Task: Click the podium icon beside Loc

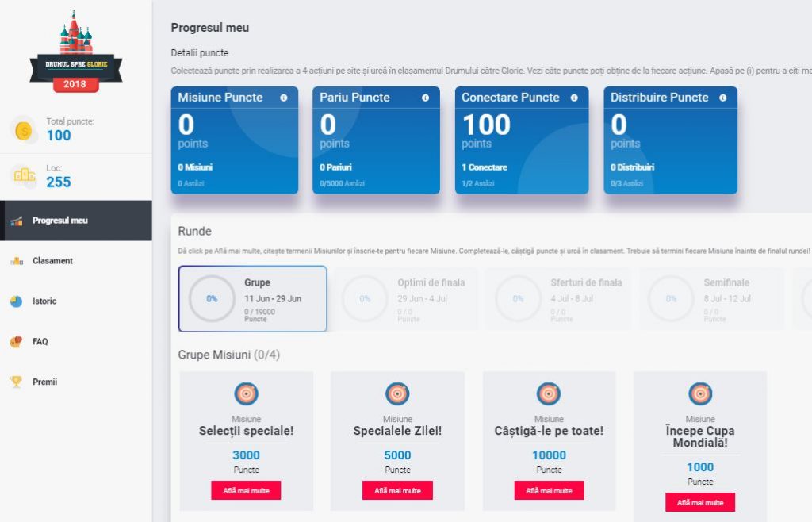Action: (25, 175)
